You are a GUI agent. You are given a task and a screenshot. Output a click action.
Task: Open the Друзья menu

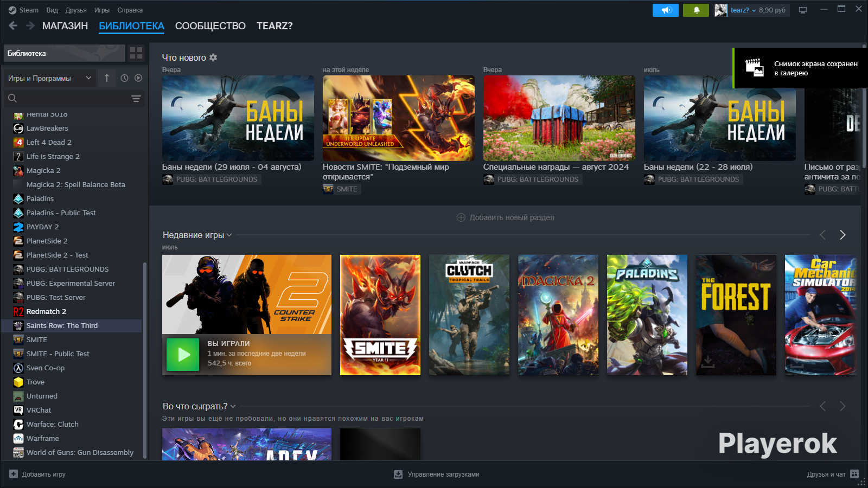76,10
